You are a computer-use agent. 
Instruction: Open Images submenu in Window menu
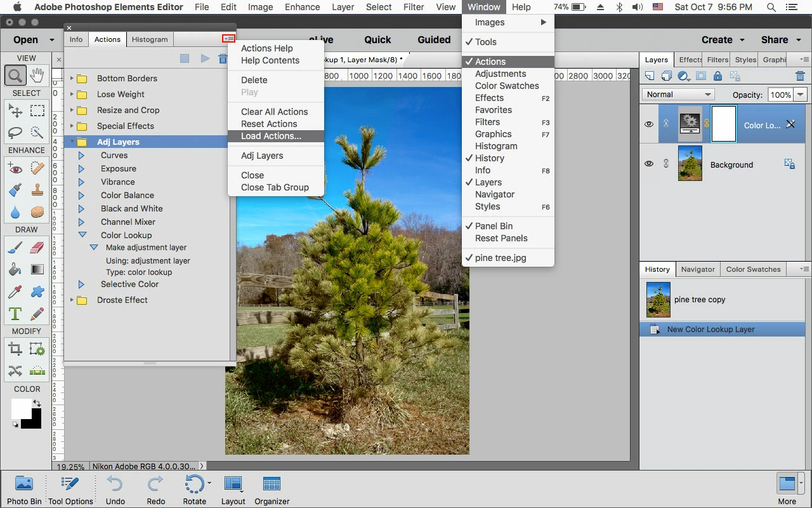click(508, 22)
